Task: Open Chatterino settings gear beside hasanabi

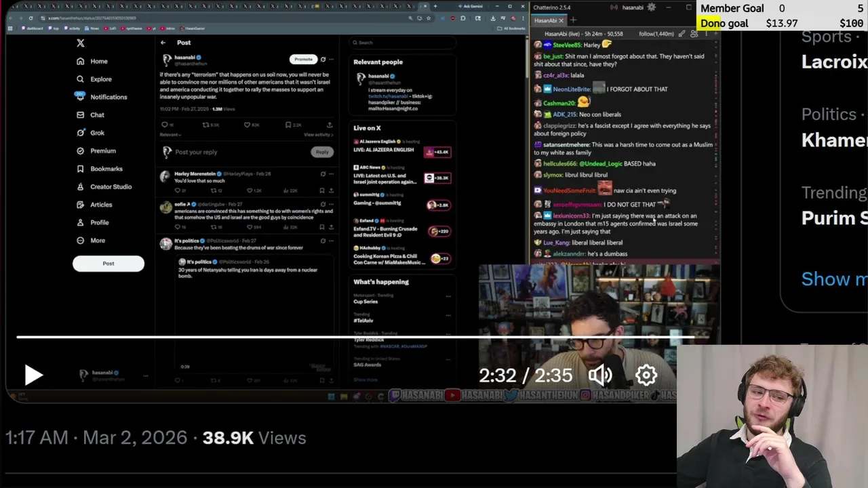Action: coord(652,7)
